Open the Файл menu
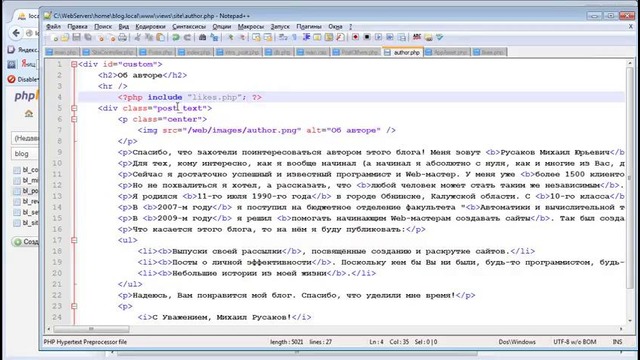Viewport: 640px width, 360px height. 53,27
